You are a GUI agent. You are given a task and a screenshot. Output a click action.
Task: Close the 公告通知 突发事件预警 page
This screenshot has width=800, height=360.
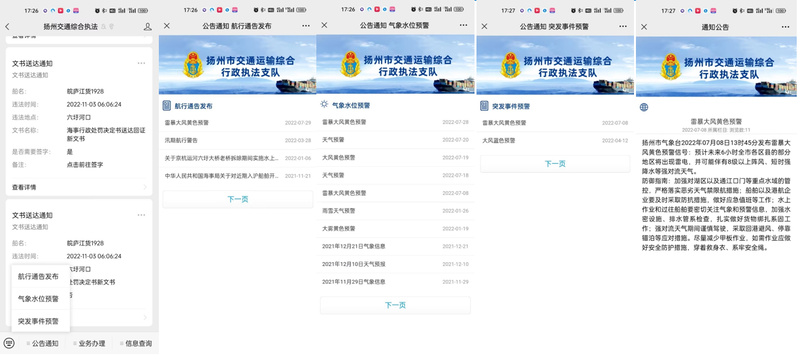485,26
